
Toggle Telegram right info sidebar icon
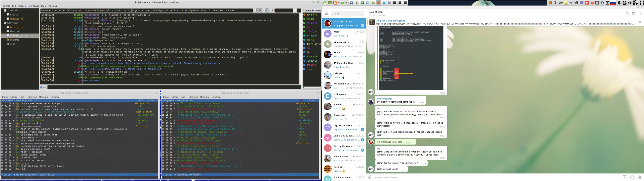(634, 14)
